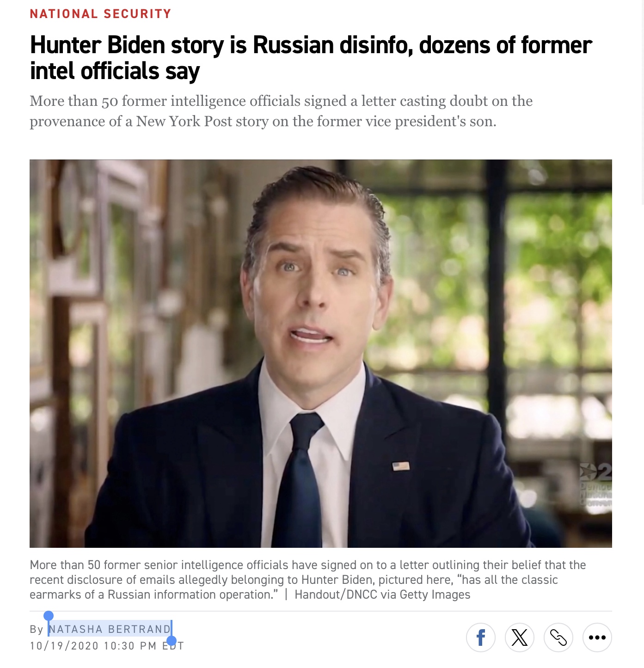Click the article subheadline text
Screen dimensions: 644x668
coord(281,111)
